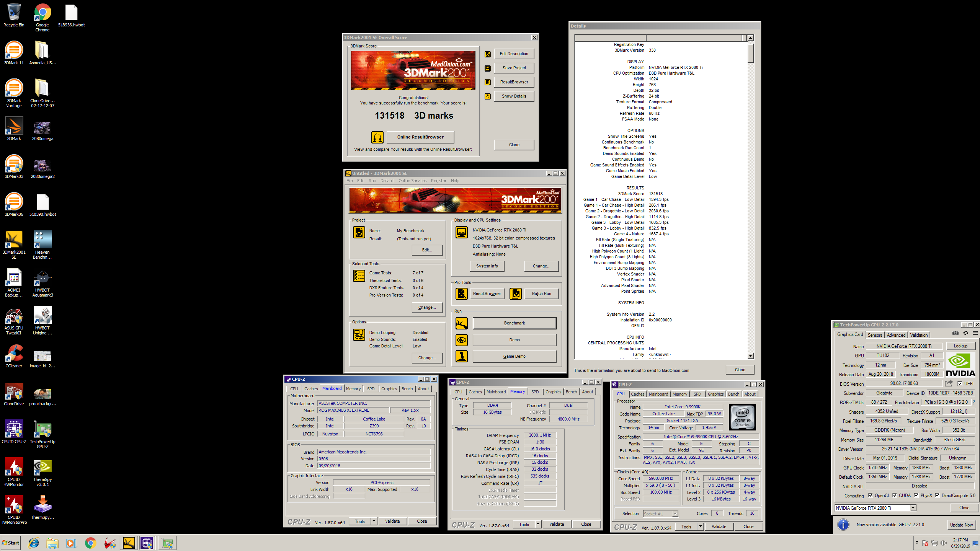Click the Online ResultBrowser button
This screenshot has height=551, width=980.
click(x=420, y=137)
